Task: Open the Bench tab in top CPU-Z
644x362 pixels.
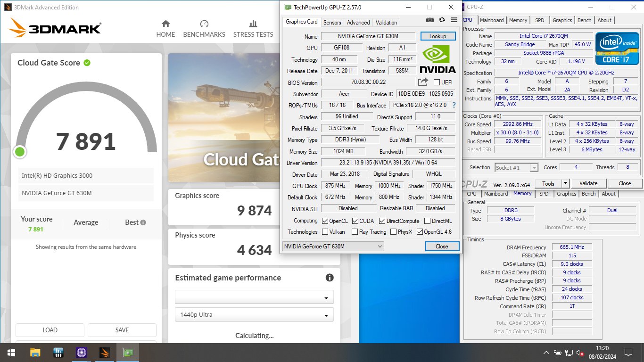Action: 584,20
